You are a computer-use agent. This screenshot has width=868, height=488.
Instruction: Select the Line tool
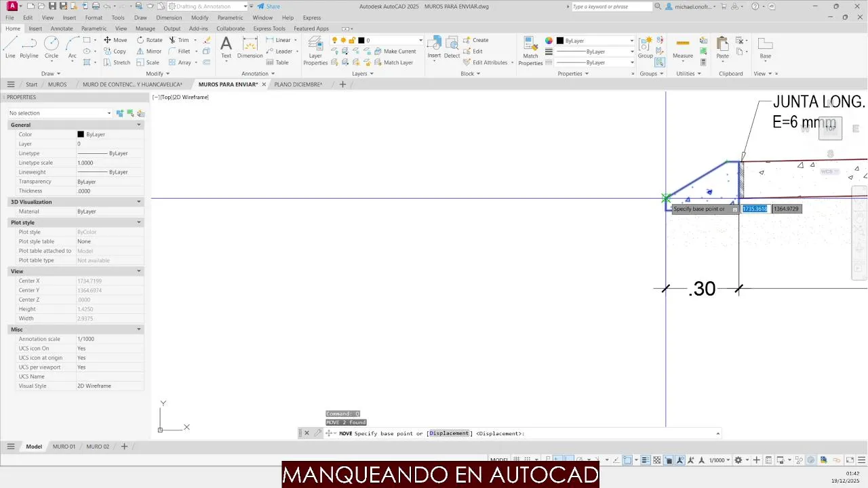point(10,47)
